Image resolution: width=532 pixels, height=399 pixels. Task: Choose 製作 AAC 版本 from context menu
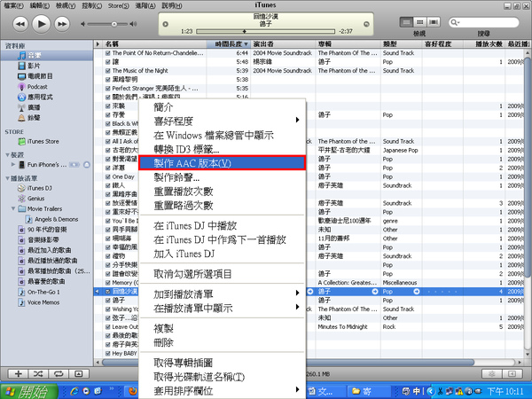[x=223, y=163]
